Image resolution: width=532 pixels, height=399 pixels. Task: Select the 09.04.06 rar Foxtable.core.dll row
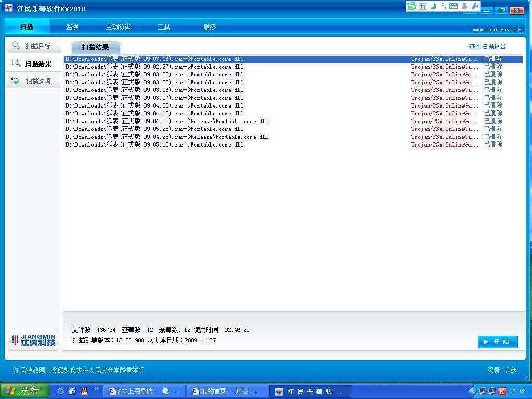(293, 106)
